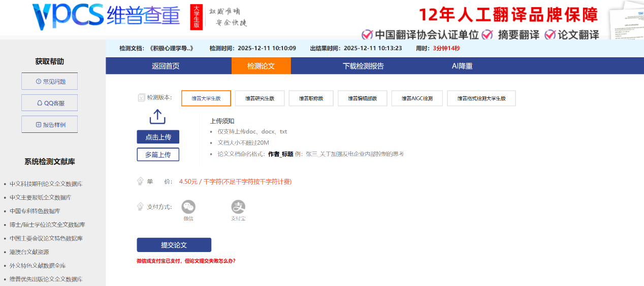Open 报告样例 sample report button
This screenshot has width=644, height=286.
tap(50, 124)
